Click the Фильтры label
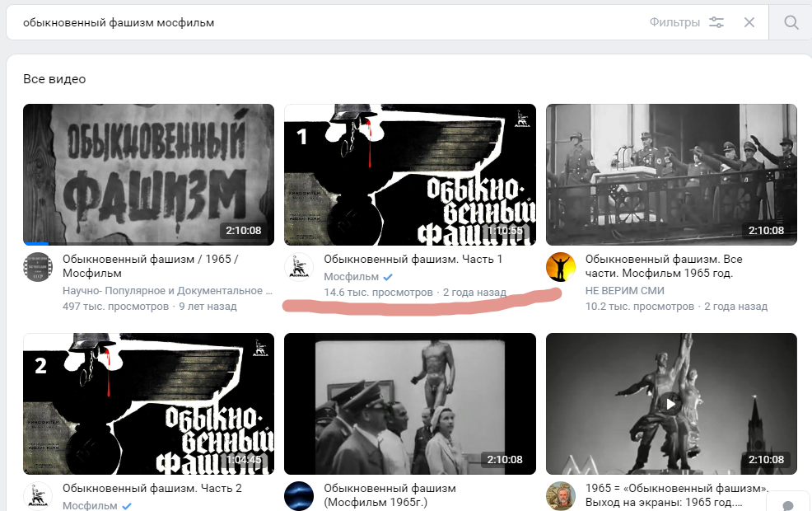Screen dimensions: 812x511 (x=674, y=22)
